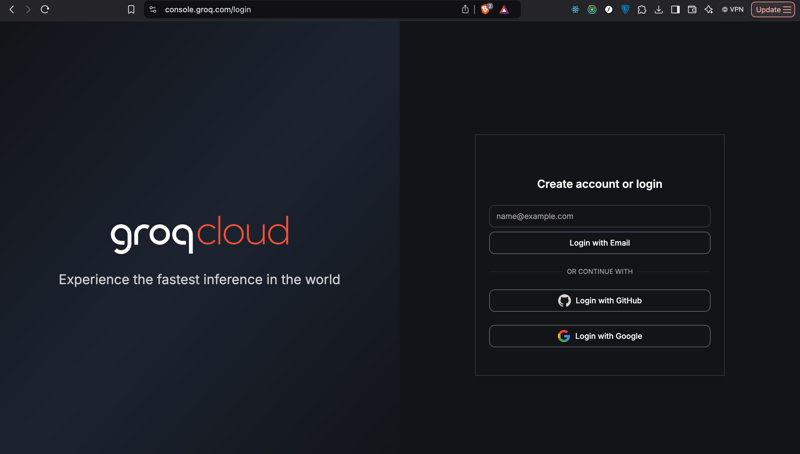Bookmark this page with the bookmark icon
This screenshot has height=454, width=800.
(131, 9)
